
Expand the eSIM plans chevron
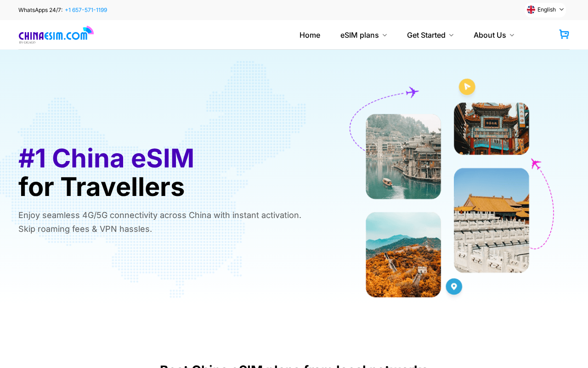coord(384,35)
